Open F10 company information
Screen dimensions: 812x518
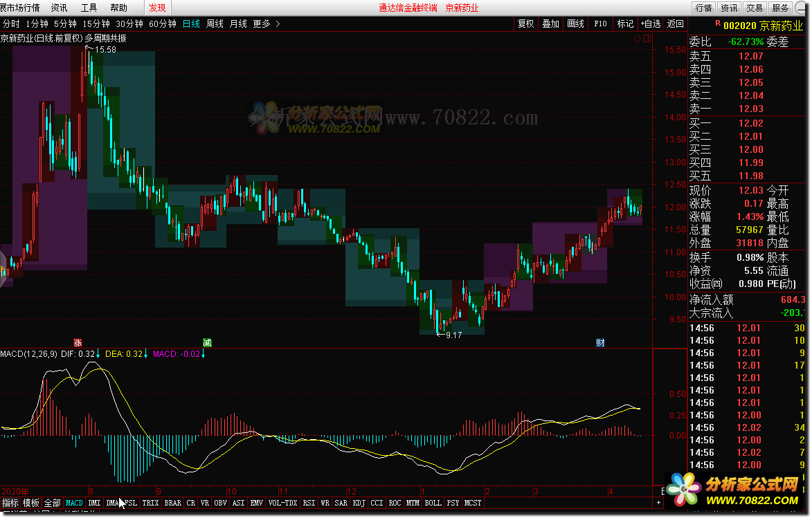tap(600, 24)
